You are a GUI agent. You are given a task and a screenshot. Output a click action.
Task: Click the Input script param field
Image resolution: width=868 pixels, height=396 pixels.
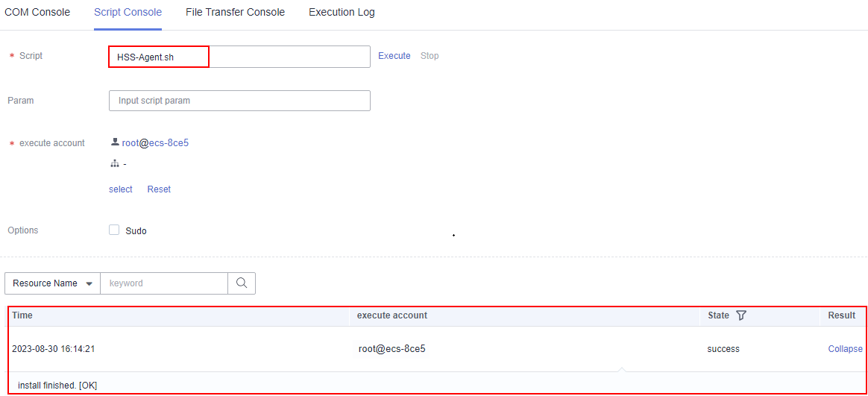click(239, 101)
